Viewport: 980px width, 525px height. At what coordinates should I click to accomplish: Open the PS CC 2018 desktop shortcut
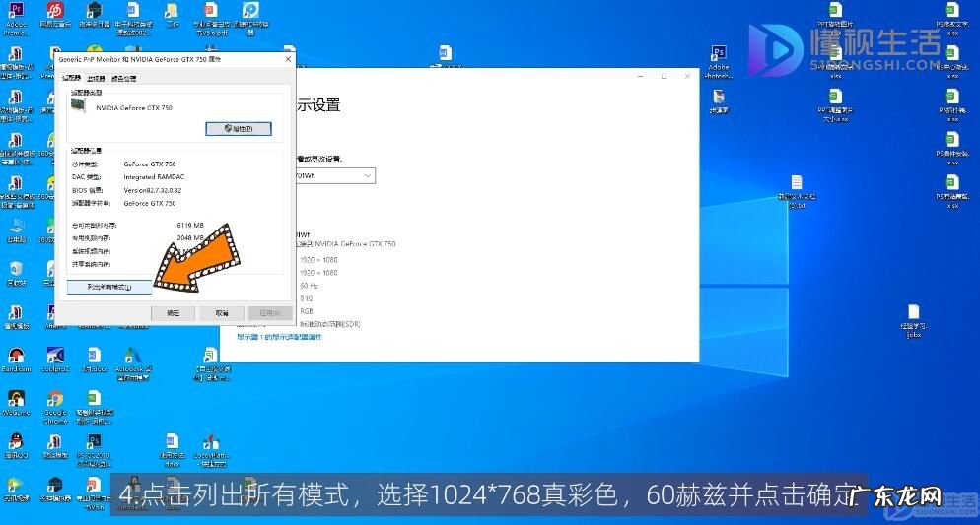point(94,450)
